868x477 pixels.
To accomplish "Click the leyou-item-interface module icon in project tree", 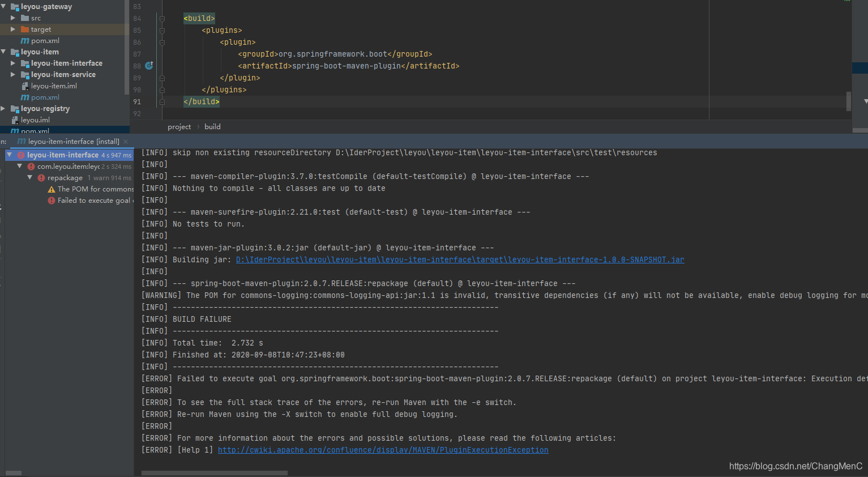I will [25, 63].
